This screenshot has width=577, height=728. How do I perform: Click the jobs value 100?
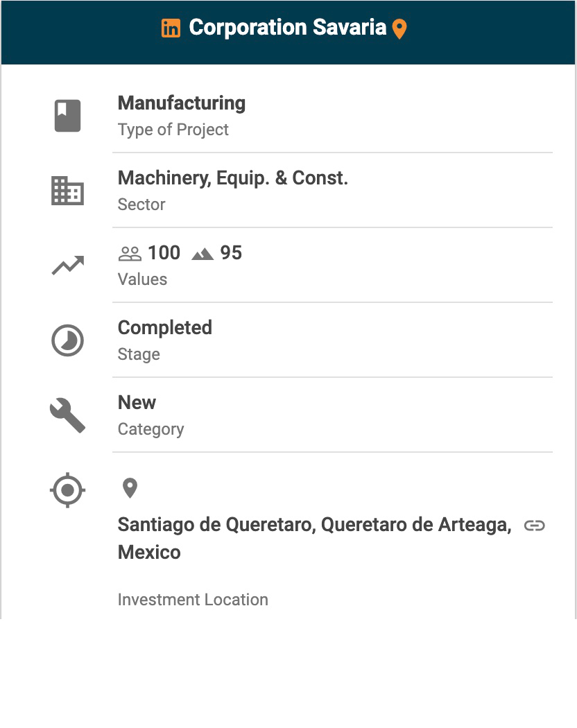coord(164,253)
